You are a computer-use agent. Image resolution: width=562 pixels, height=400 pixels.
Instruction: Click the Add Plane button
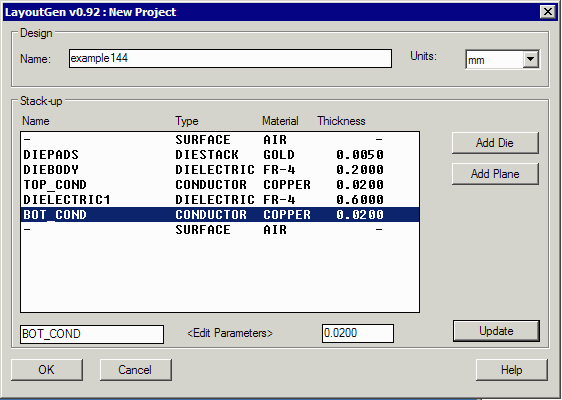point(495,174)
